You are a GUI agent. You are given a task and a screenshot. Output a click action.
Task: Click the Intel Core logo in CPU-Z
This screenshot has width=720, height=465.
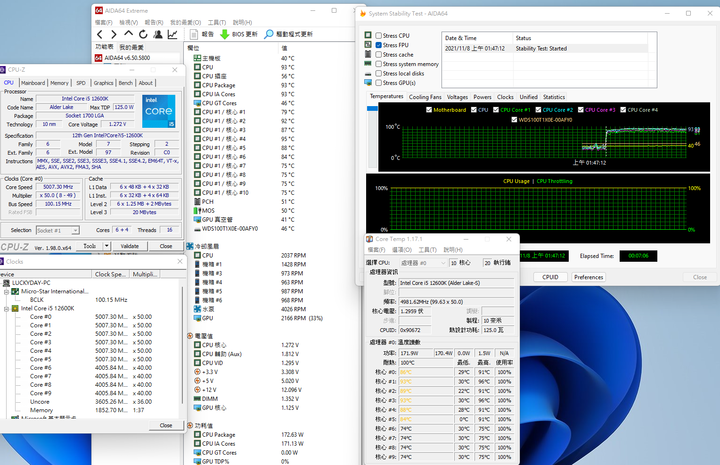[x=158, y=111]
